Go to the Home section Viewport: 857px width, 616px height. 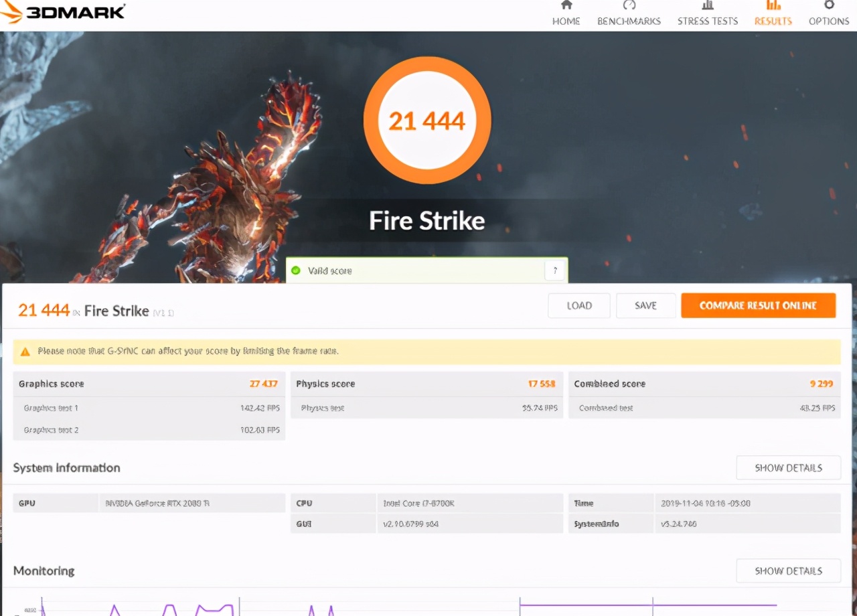coord(566,13)
